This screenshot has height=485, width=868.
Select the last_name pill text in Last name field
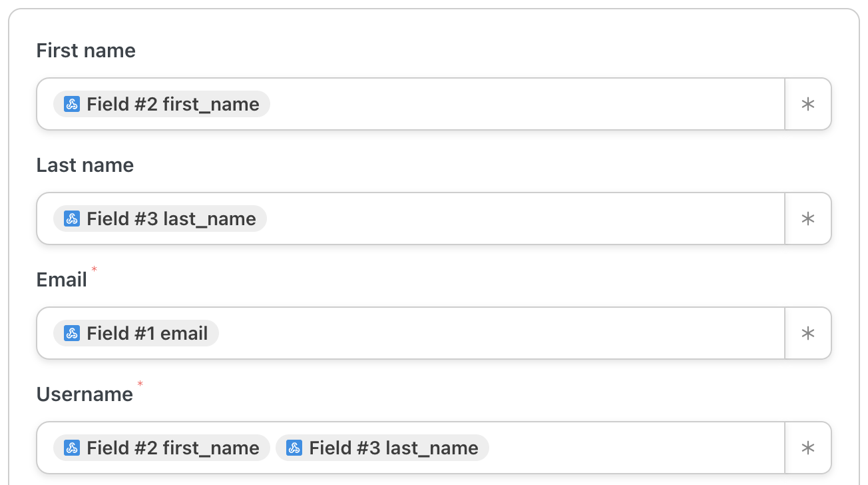[x=171, y=219]
